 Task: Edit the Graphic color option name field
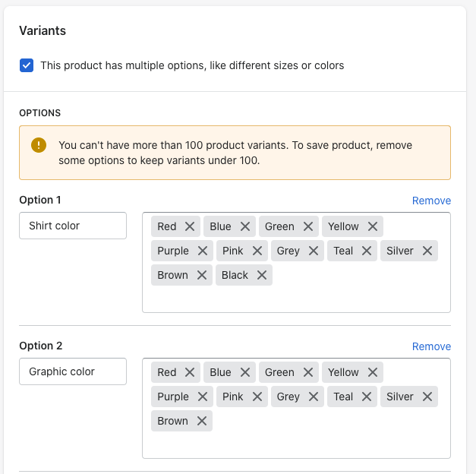73,371
